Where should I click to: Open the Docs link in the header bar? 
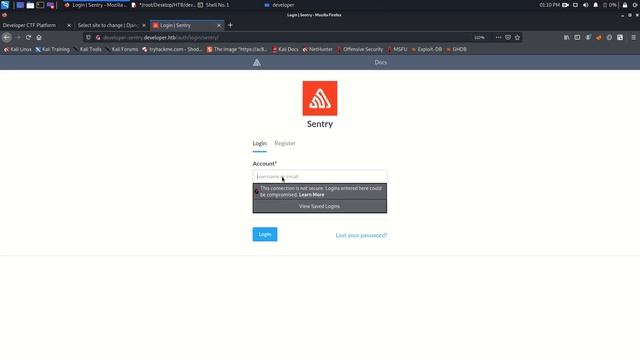[x=380, y=62]
